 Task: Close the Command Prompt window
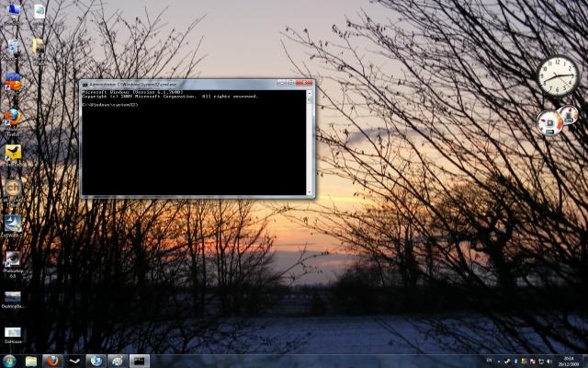(304, 83)
